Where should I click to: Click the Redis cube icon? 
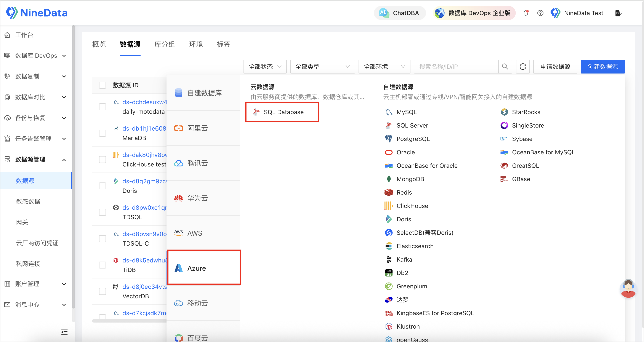pos(389,192)
